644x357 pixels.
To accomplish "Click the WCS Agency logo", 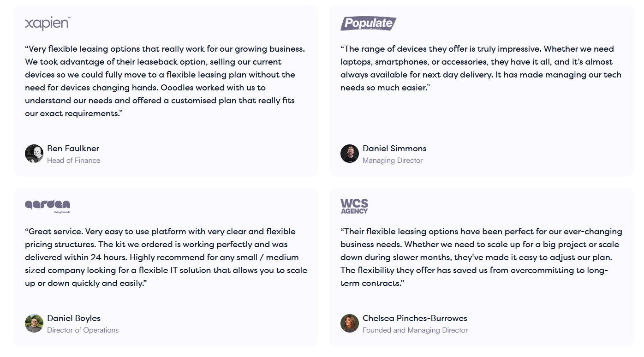I will (354, 206).
